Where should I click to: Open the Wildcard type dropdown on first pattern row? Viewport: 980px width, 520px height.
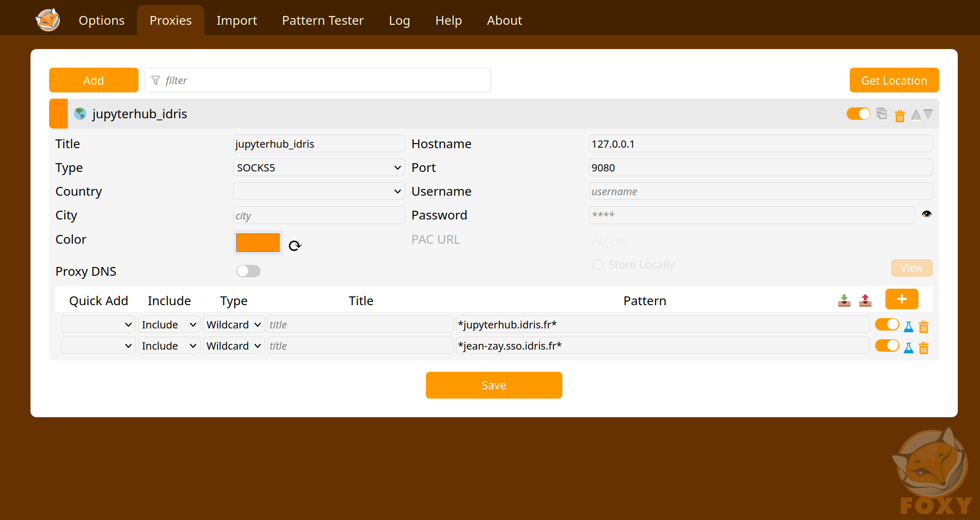[x=234, y=324]
